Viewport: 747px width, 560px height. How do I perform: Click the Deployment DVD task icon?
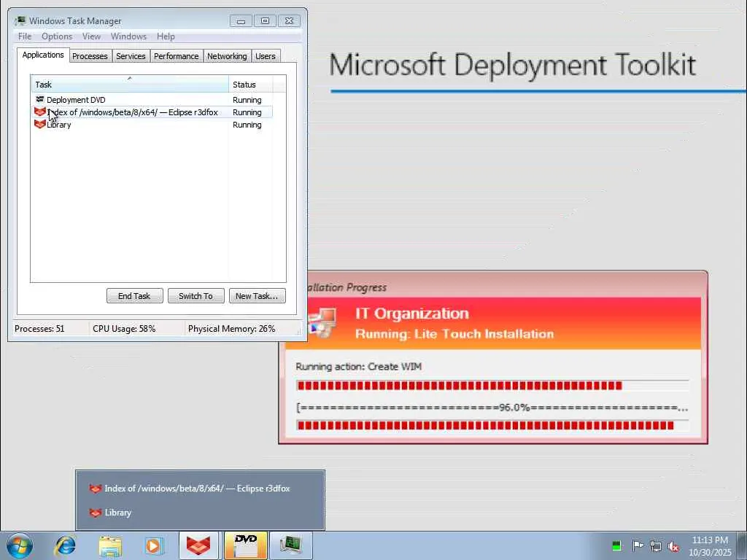pyautogui.click(x=40, y=99)
